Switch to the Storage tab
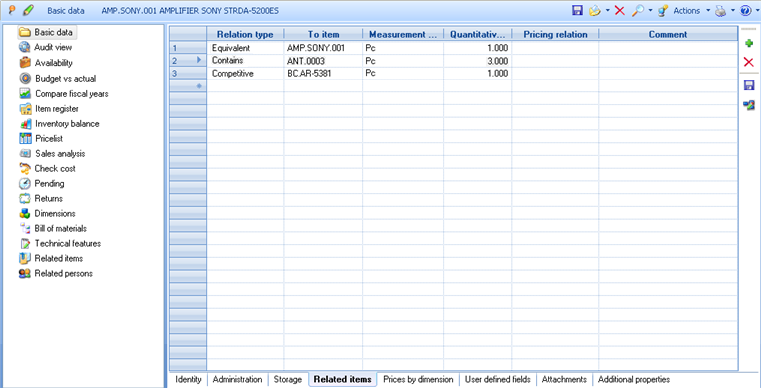 [x=288, y=380]
